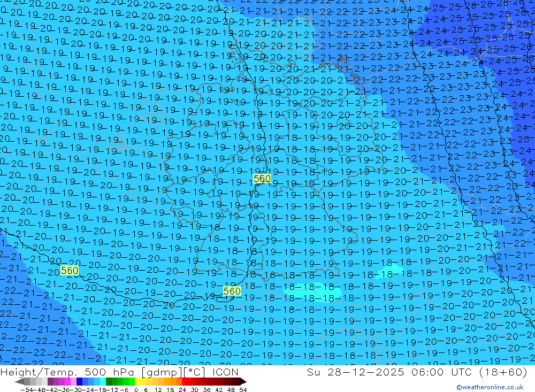This screenshot has width=535, height=392.
Task: Click the 'ICON' model name in title
Action: tap(225, 372)
